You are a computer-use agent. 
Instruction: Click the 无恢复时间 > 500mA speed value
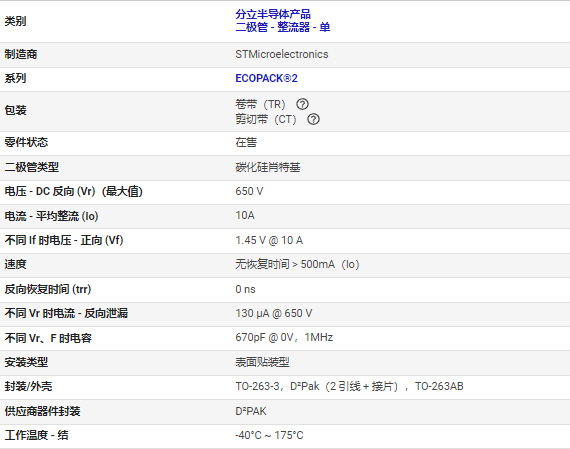click(x=297, y=264)
